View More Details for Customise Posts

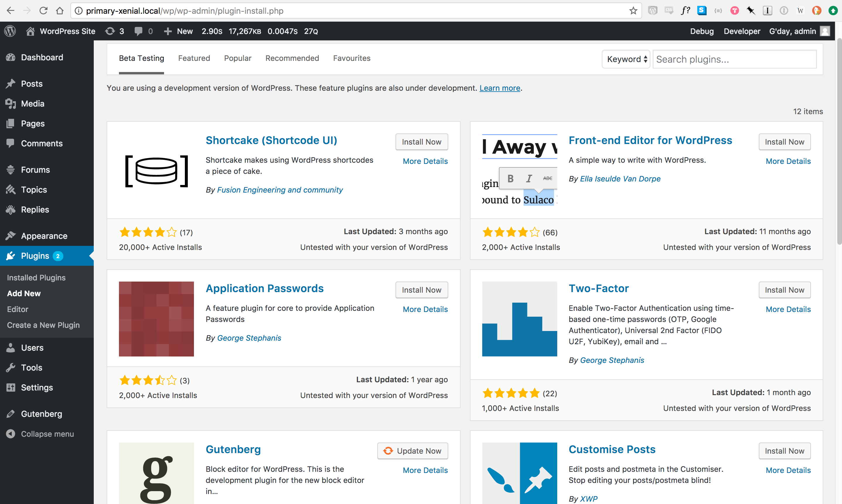coord(788,470)
